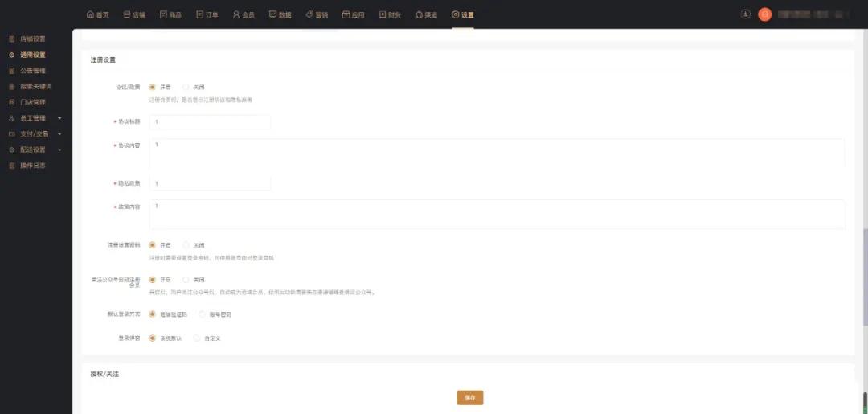Screen dimensions: 868x414
Task: Open 公告管理 in the sidebar
Action: tap(33, 71)
